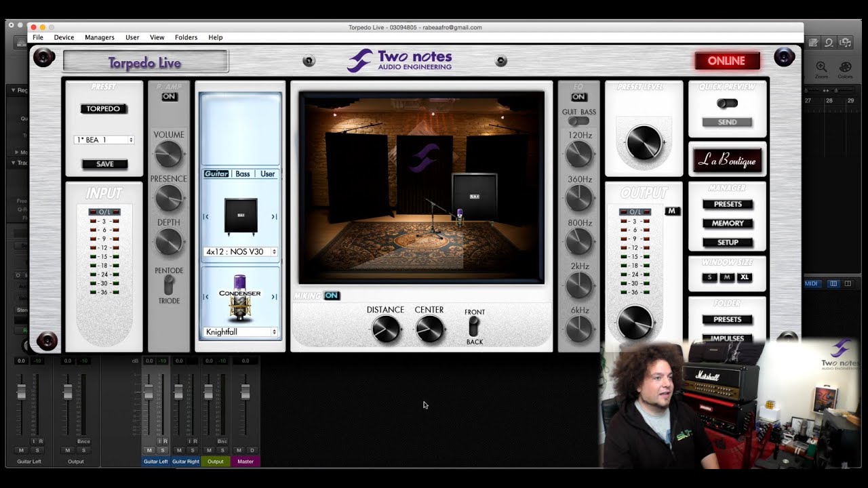868x488 pixels.
Task: Toggle the Miking ON button
Action: (332, 296)
